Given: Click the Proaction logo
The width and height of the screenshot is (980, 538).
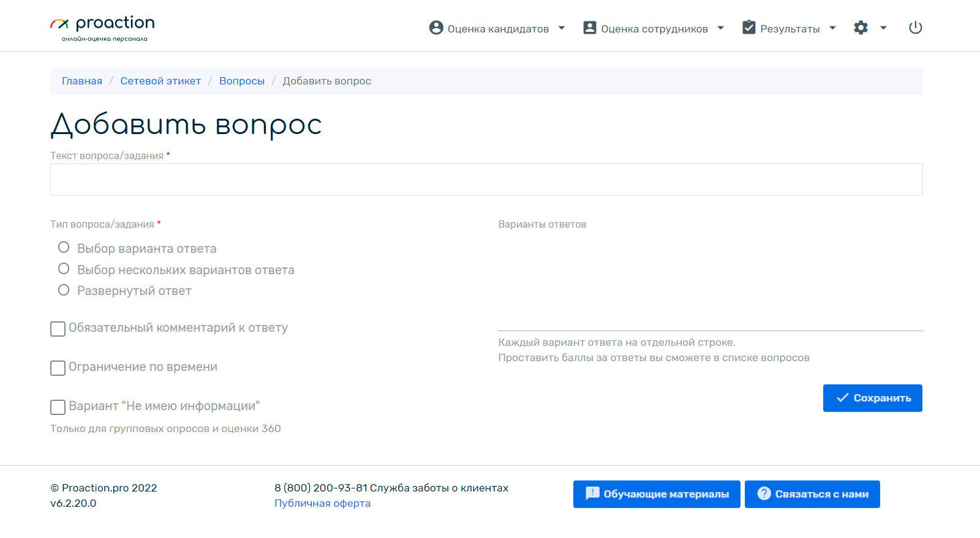Looking at the screenshot, I should click(102, 28).
